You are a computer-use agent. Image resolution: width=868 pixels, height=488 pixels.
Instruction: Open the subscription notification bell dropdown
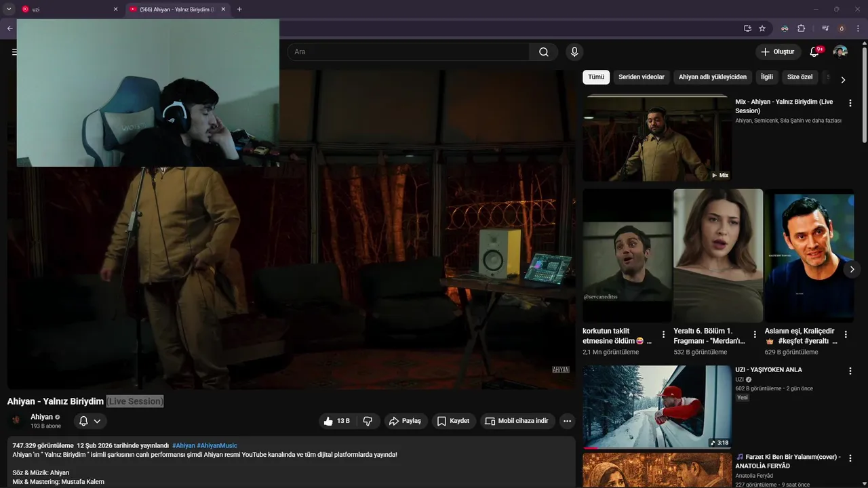[90, 421]
